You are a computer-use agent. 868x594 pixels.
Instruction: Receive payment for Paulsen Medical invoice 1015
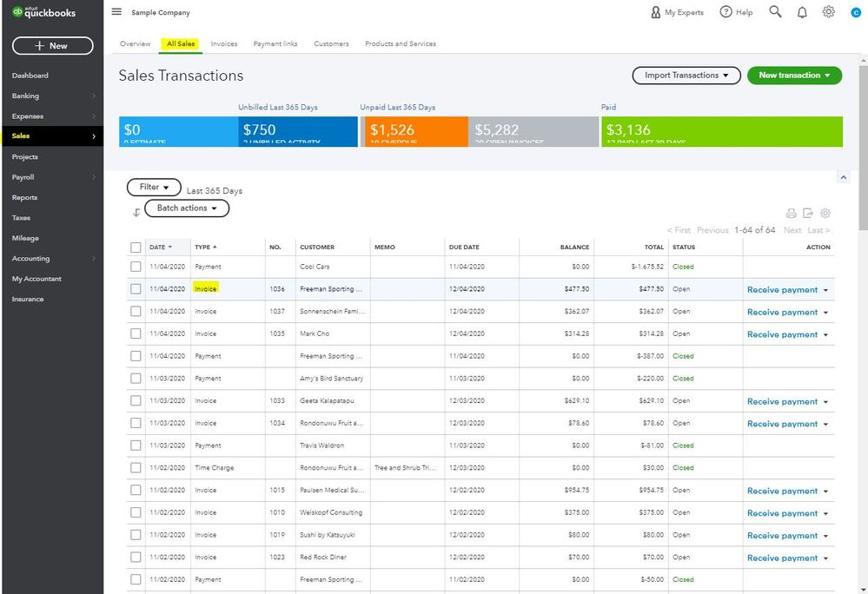[782, 492]
